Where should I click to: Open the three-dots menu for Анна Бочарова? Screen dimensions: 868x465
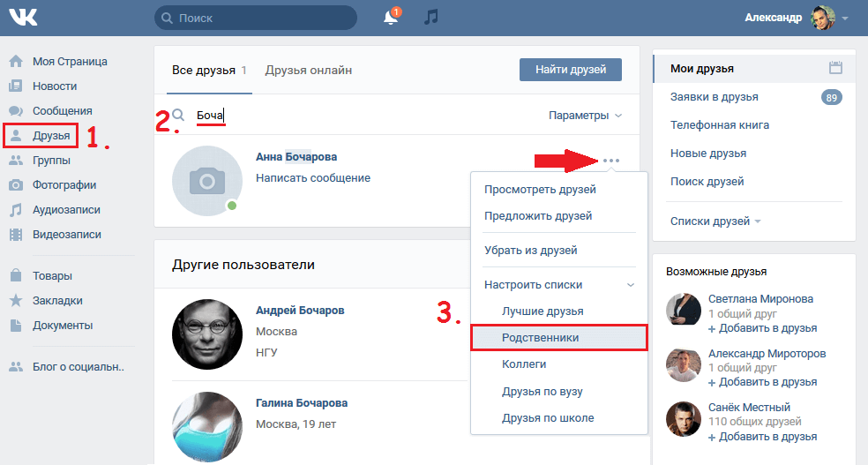tap(611, 161)
